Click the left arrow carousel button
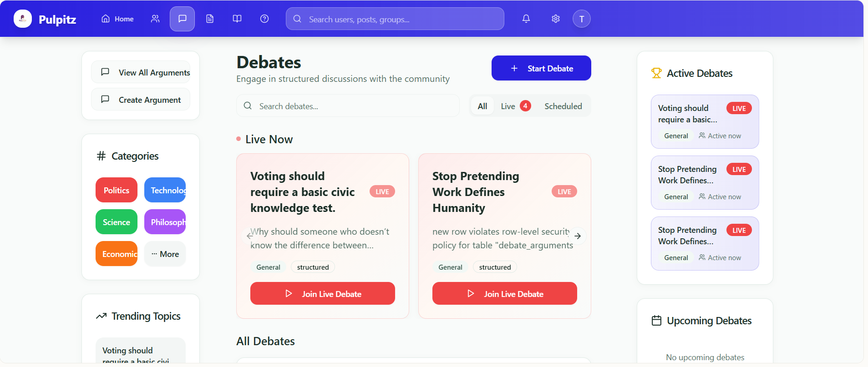868x367 pixels. tap(250, 236)
